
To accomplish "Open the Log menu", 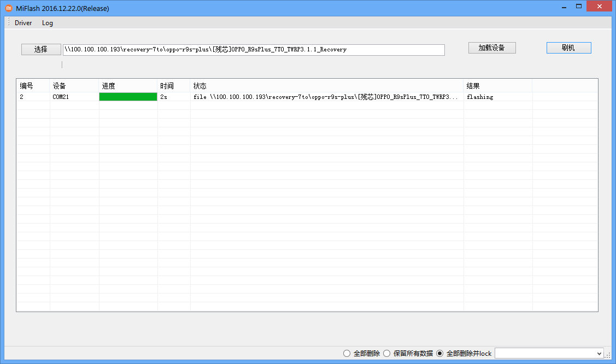I will tap(48, 23).
